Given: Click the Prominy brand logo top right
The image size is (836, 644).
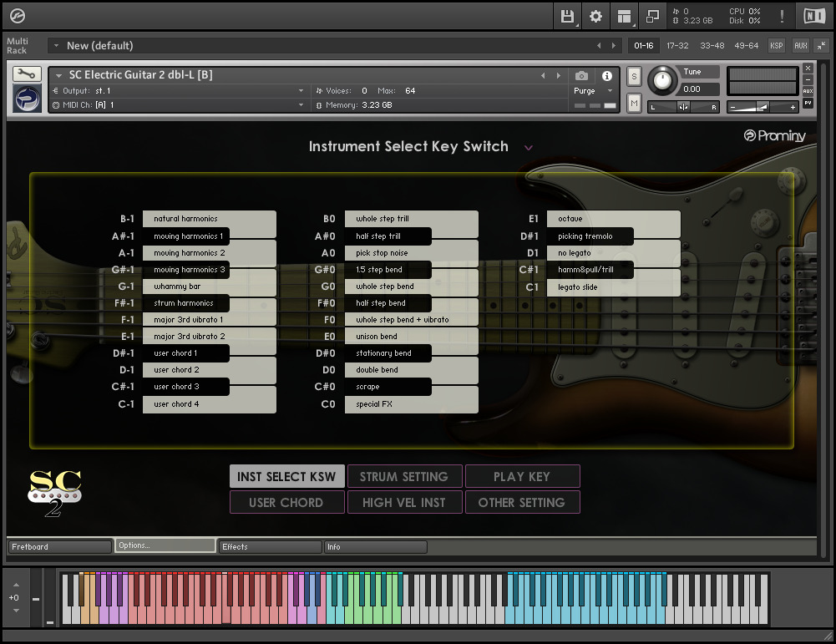Looking at the screenshot, I should [775, 136].
